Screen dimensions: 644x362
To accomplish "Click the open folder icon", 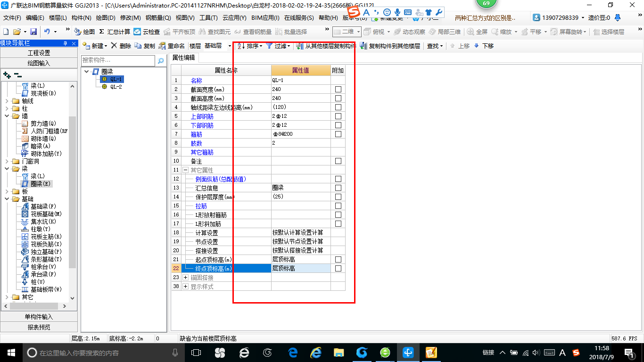I will [17, 32].
